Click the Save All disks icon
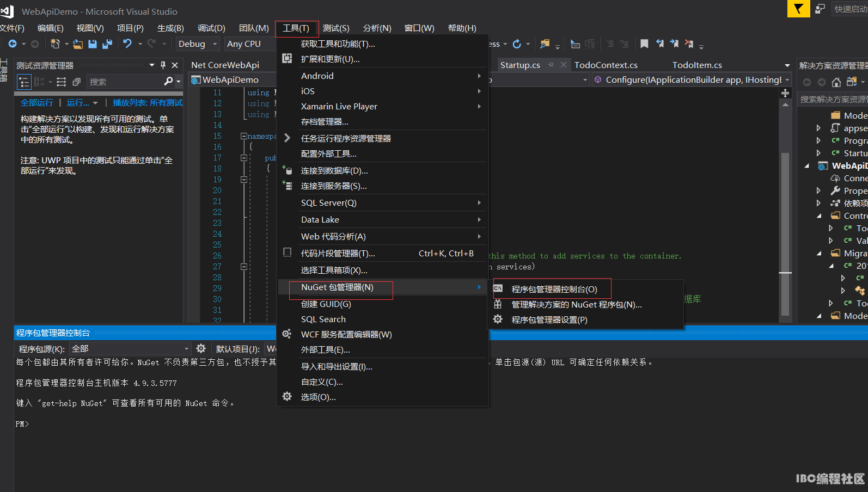Image resolution: width=868 pixels, height=492 pixels. 107,44
